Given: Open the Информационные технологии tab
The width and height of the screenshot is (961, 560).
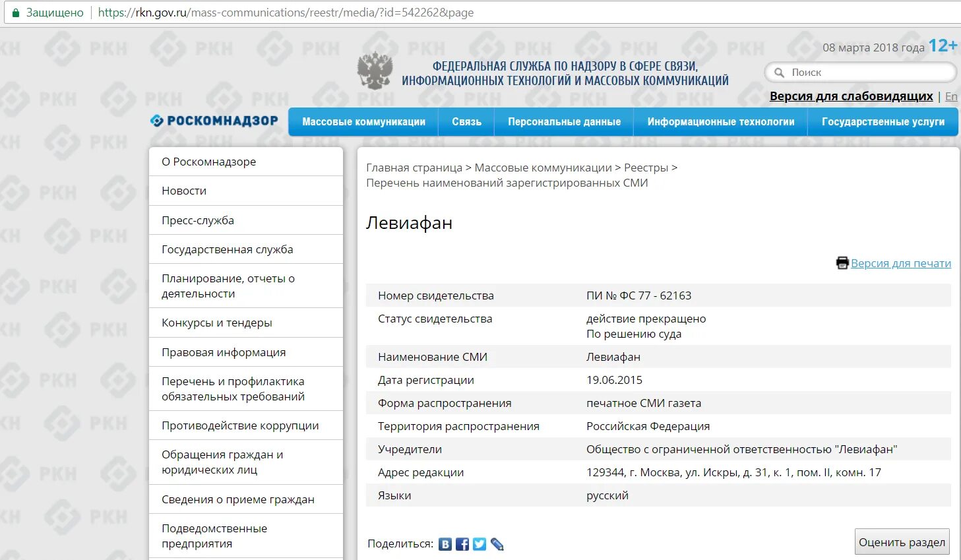Looking at the screenshot, I should point(720,122).
